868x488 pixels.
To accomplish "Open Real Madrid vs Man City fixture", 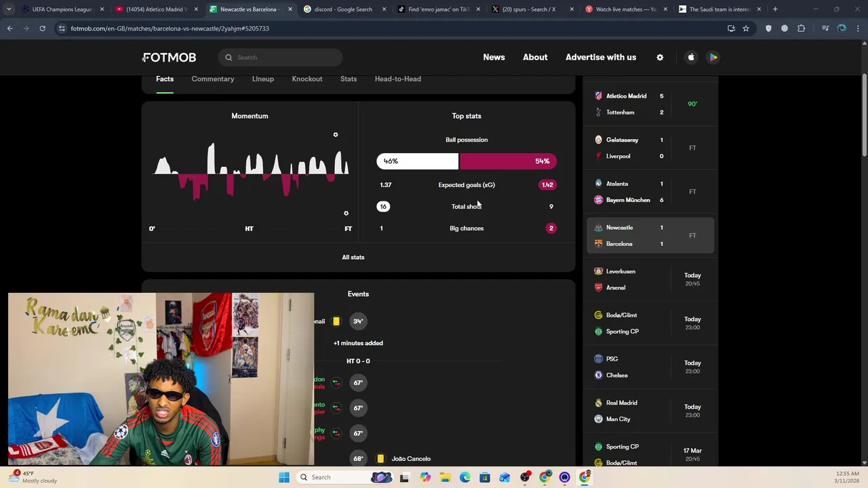I will click(649, 411).
